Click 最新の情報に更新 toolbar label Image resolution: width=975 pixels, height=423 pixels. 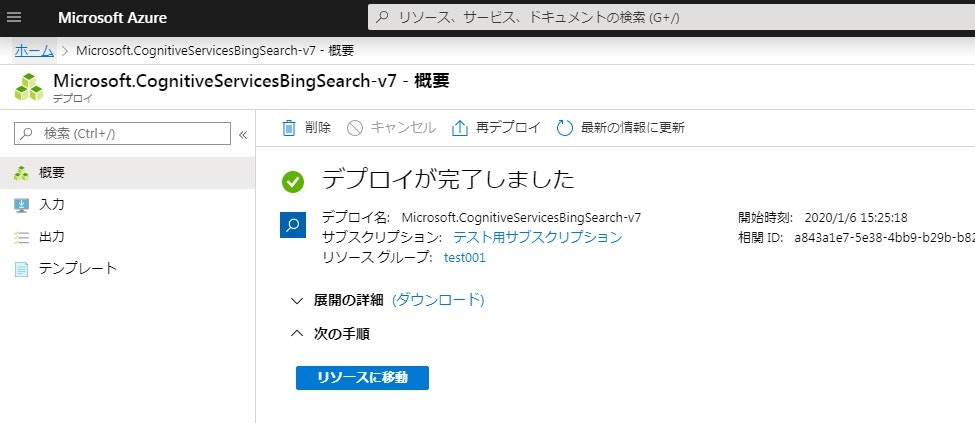(632, 128)
